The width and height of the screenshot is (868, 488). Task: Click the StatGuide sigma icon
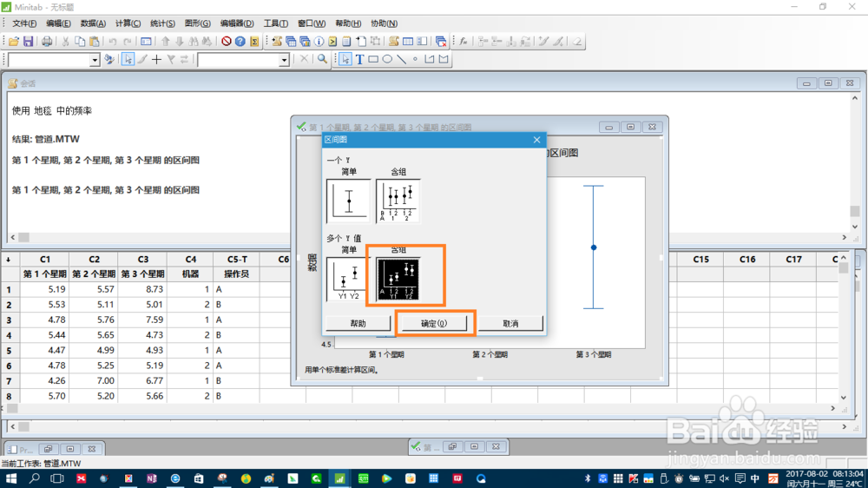tap(254, 42)
